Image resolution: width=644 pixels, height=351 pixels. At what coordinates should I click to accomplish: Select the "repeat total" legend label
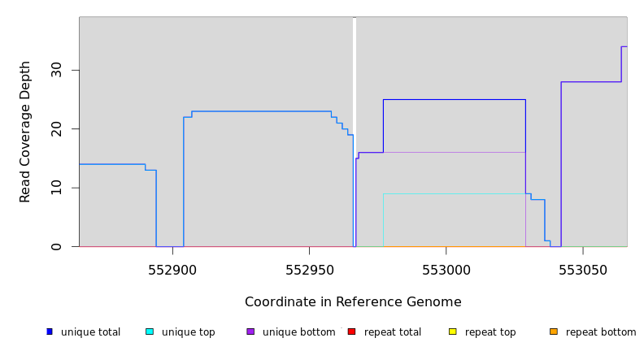(x=393, y=332)
